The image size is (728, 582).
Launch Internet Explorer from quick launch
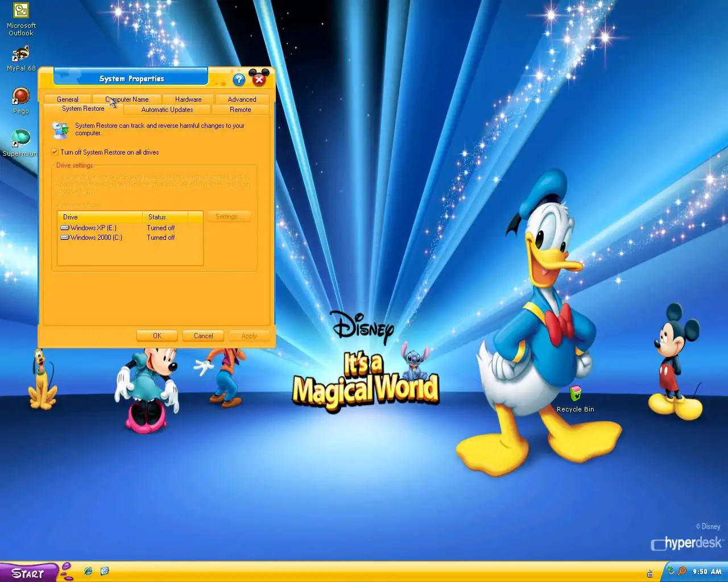pyautogui.click(x=88, y=571)
